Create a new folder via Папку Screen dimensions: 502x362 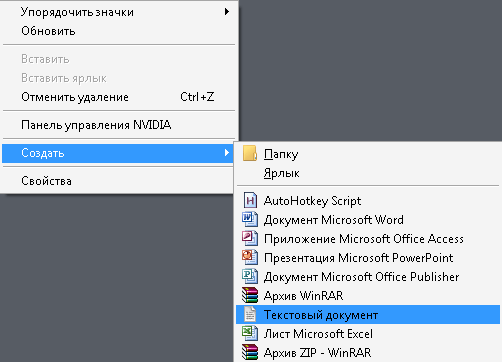368,154
